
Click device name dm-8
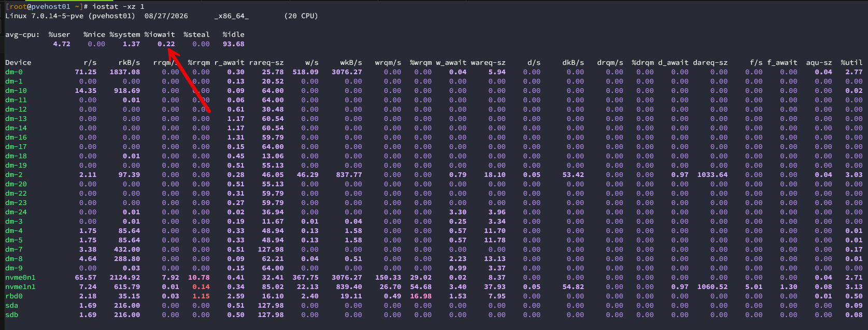coord(14,259)
